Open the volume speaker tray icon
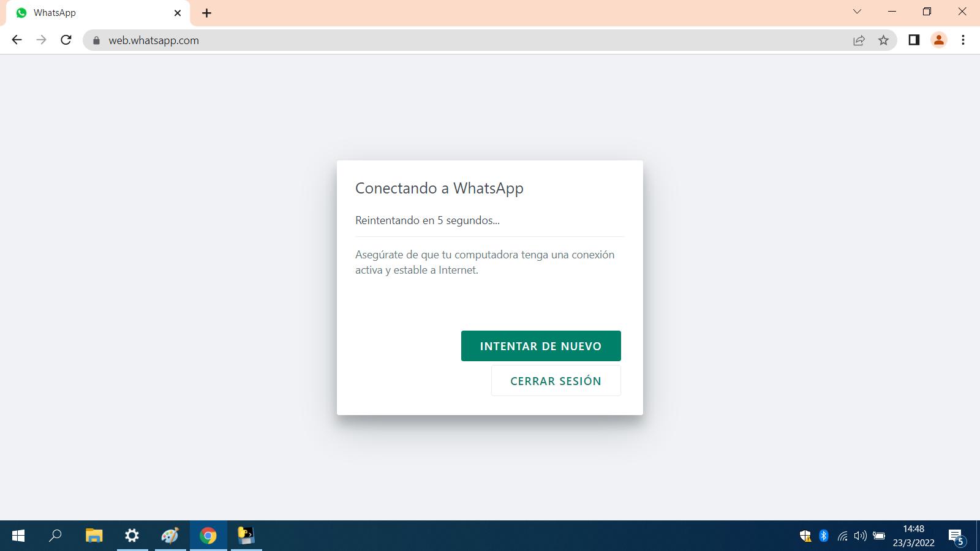 point(861,536)
